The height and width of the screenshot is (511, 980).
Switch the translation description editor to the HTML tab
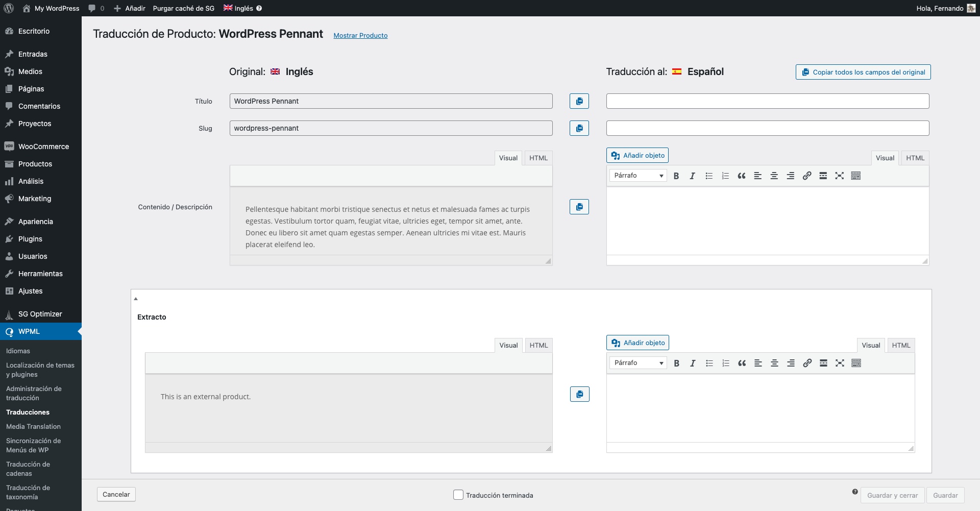pyautogui.click(x=915, y=158)
